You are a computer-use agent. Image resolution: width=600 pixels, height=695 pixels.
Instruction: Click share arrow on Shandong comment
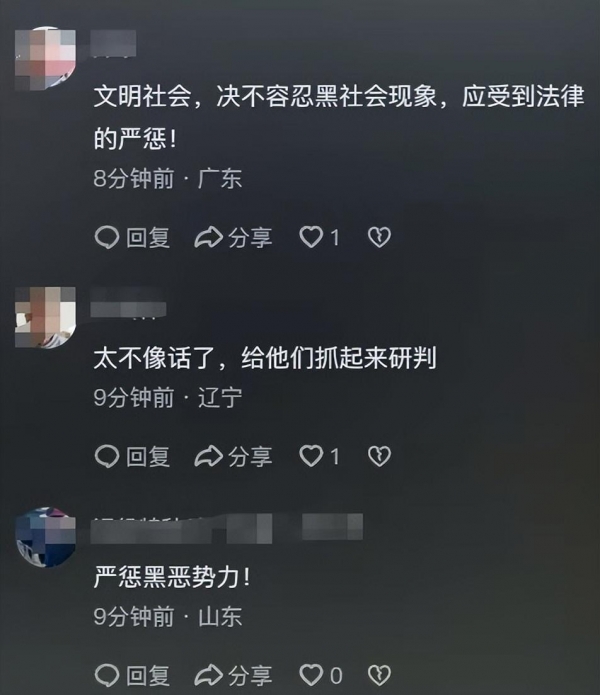coord(208,675)
